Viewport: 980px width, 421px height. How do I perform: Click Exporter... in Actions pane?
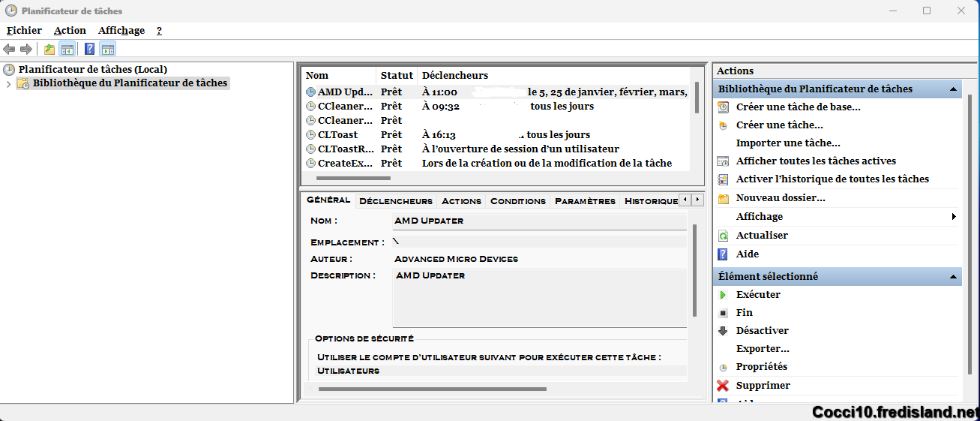click(x=763, y=349)
